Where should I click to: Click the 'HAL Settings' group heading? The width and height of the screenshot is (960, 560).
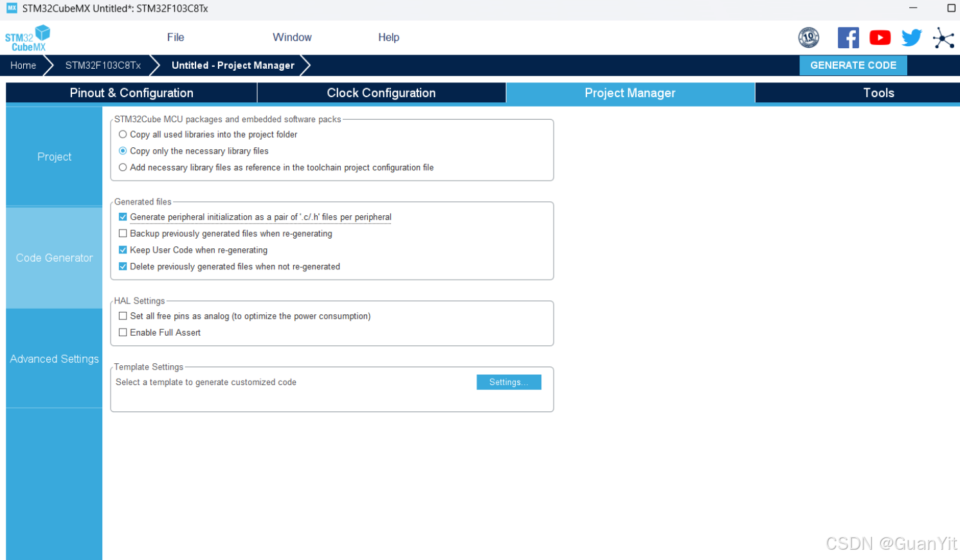click(140, 301)
